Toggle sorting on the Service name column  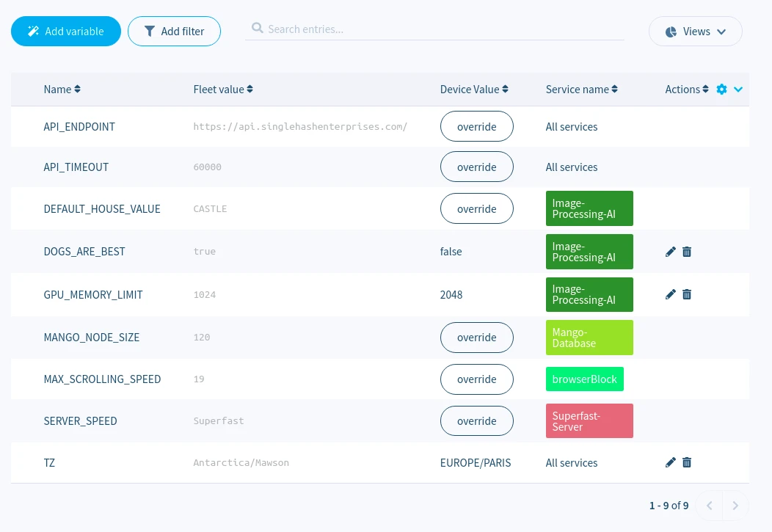613,89
